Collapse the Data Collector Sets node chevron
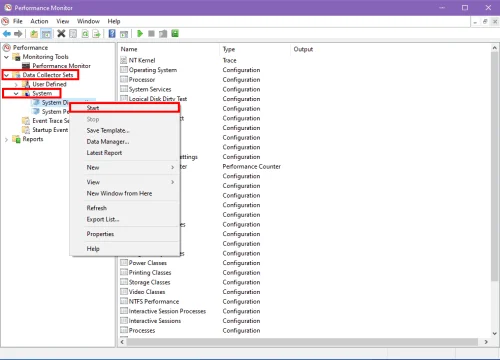The image size is (500, 360). coord(6,75)
